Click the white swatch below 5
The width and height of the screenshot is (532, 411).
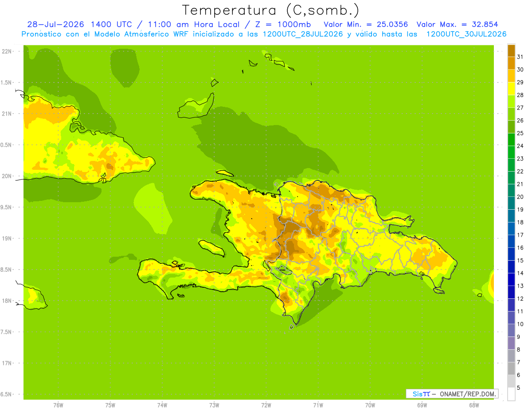click(511, 394)
